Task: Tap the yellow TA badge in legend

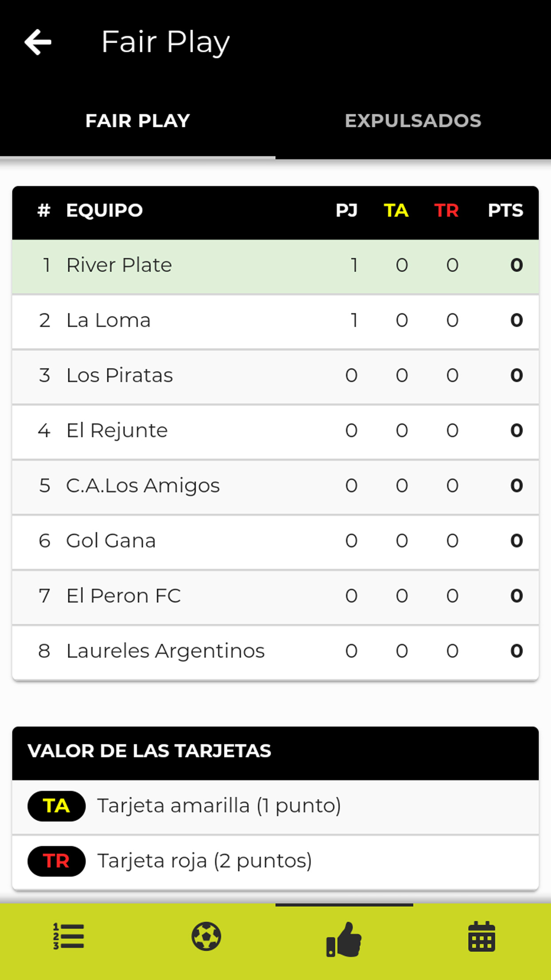Action: coord(56,806)
